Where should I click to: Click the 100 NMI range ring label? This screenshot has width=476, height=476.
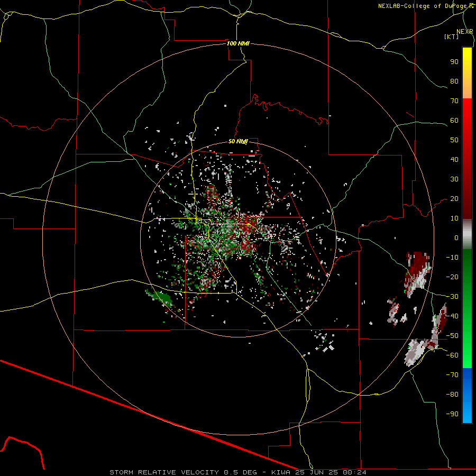tap(238, 43)
